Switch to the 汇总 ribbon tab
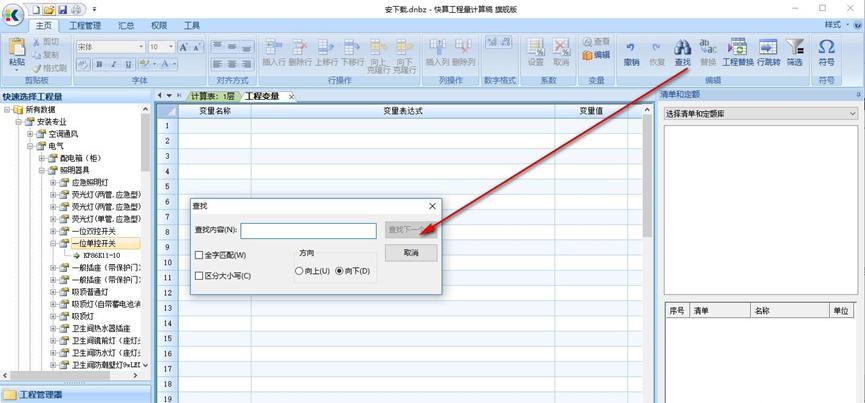 [x=126, y=25]
